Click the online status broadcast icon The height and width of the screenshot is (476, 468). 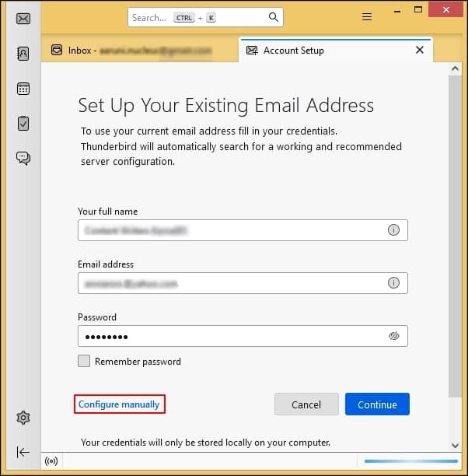51,461
